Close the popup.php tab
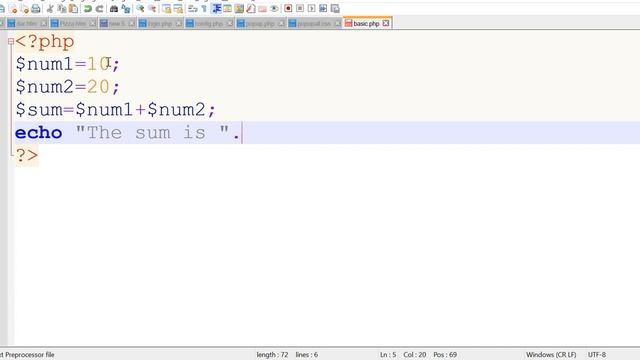The width and height of the screenshot is (640, 360). [x=281, y=24]
